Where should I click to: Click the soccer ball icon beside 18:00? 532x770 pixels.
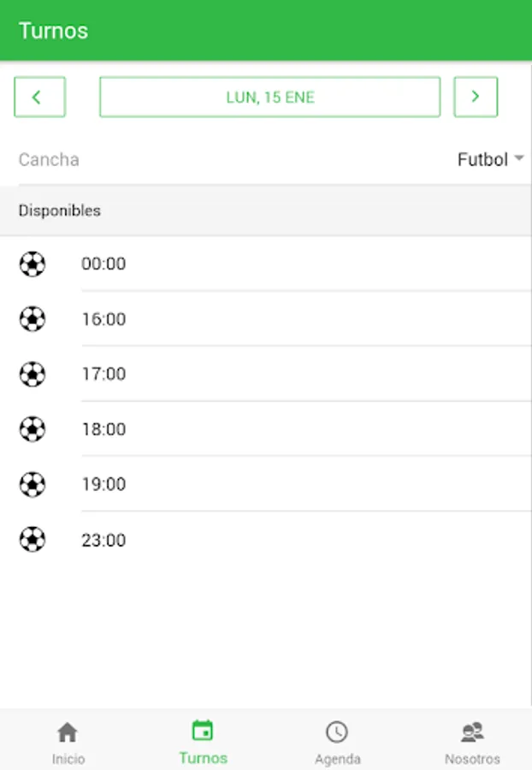coord(33,429)
